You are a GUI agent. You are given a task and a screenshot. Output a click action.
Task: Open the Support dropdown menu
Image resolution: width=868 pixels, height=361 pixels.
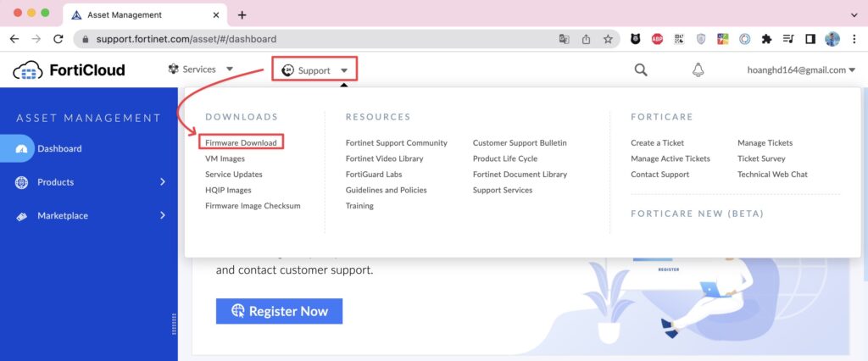(314, 70)
